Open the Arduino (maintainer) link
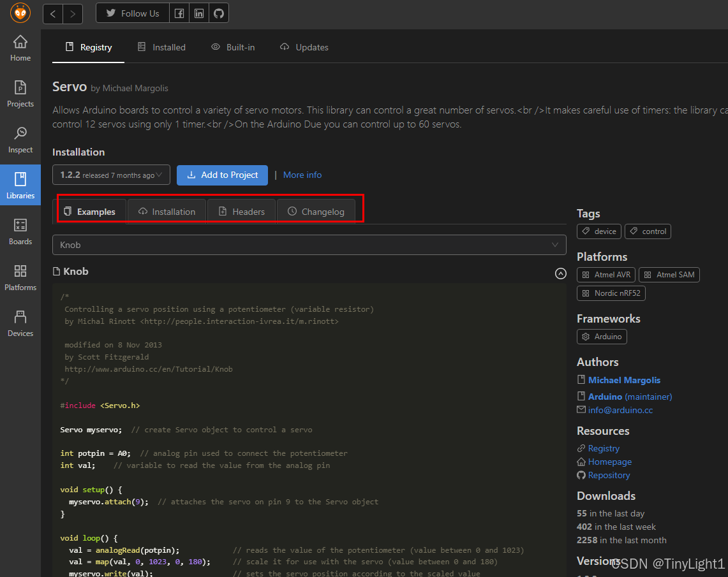The height and width of the screenshot is (577, 728). [630, 397]
